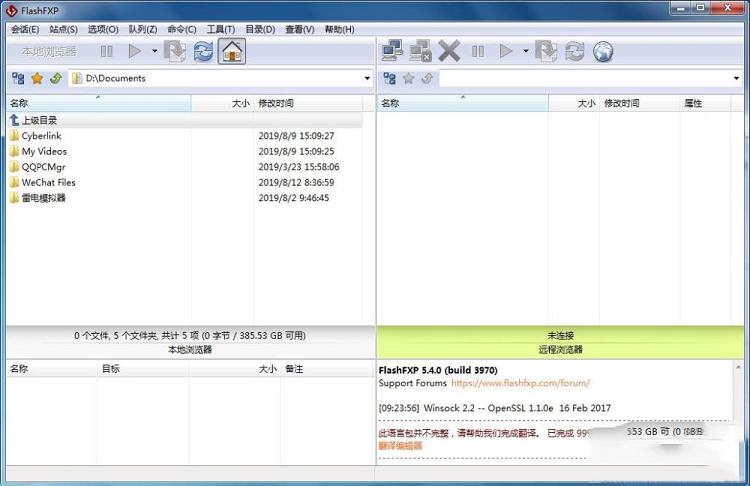Click the local browser status summary text
The height and width of the screenshot is (486, 750).
point(190,335)
